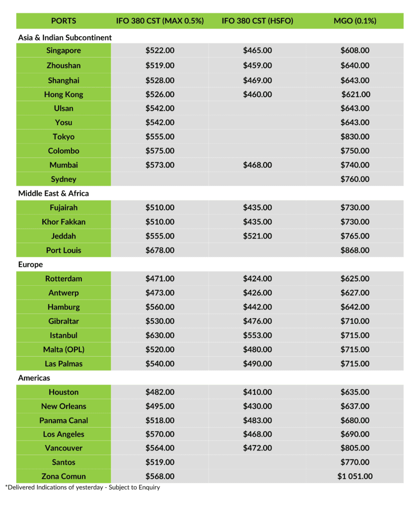Image resolution: width=420 pixels, height=508 pixels.
Task: Select the Panama Canal port cell
Action: (64, 420)
